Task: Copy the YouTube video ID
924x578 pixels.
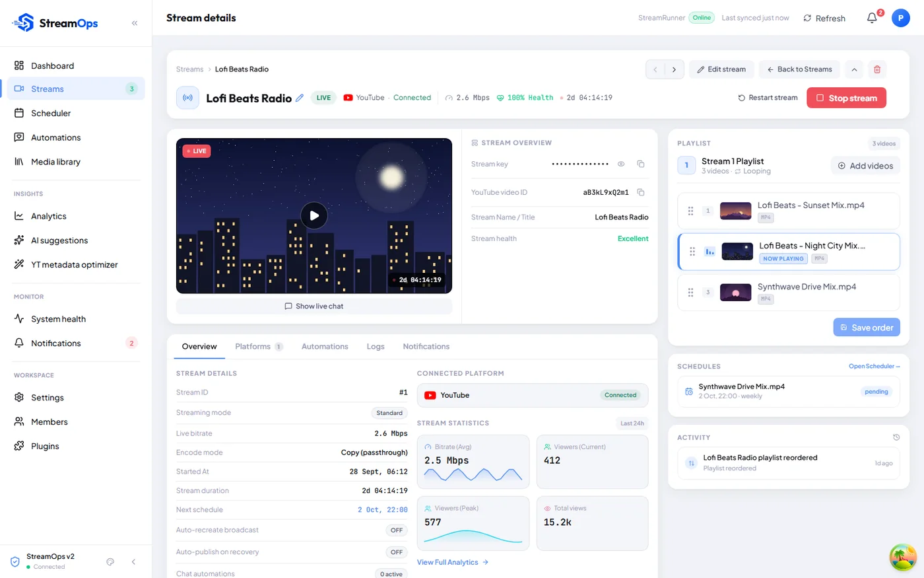Action: [640, 192]
